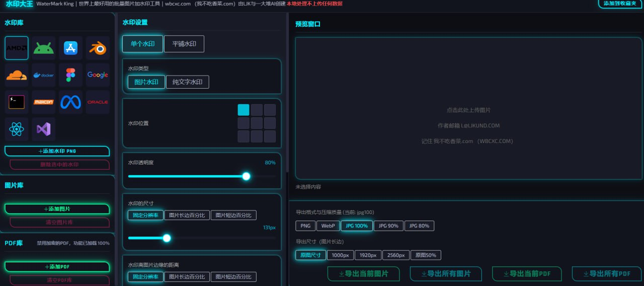
Task: Click 清空图片库 button
Action: pyautogui.click(x=59, y=223)
